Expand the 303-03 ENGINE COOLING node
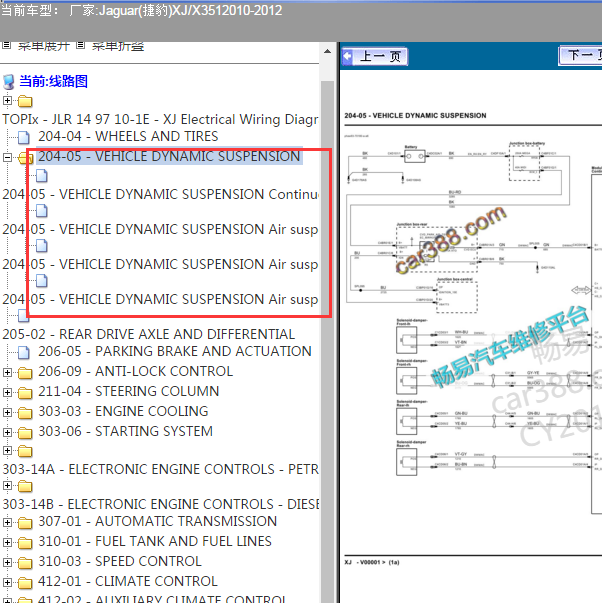This screenshot has width=602, height=603. [7, 412]
